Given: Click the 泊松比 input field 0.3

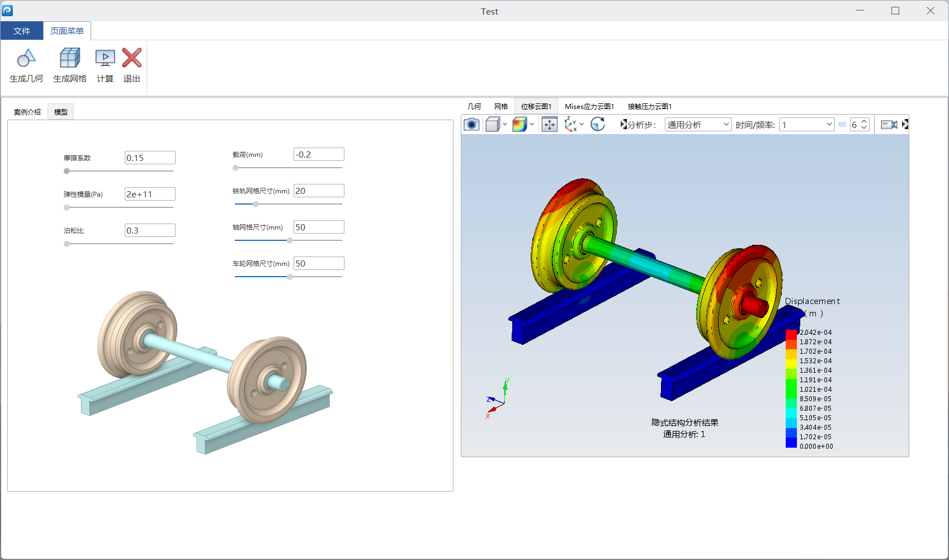Looking at the screenshot, I should pyautogui.click(x=150, y=230).
